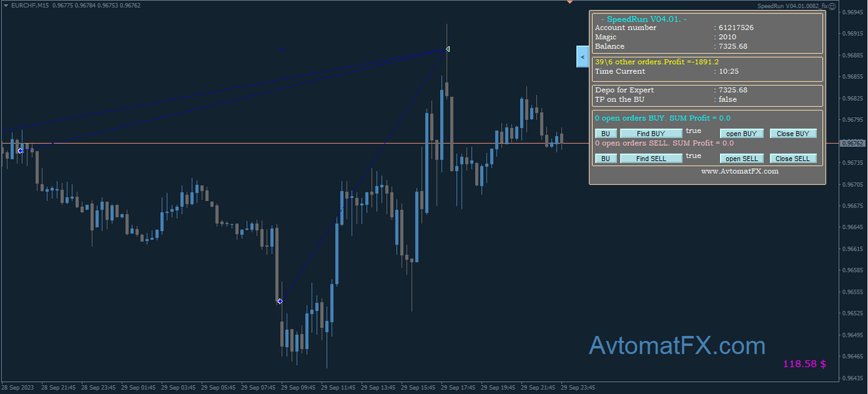The height and width of the screenshot is (394, 868).
Task: Click the open SELL button
Action: click(742, 158)
